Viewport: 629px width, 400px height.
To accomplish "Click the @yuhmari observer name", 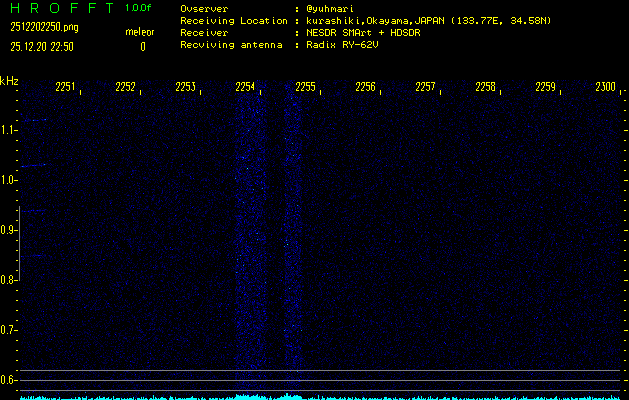I will click(x=328, y=8).
